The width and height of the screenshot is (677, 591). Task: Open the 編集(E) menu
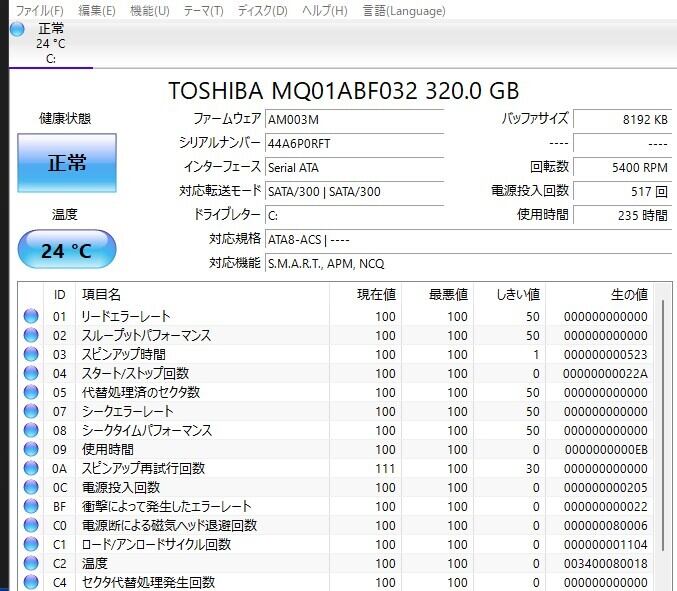pyautogui.click(x=97, y=10)
